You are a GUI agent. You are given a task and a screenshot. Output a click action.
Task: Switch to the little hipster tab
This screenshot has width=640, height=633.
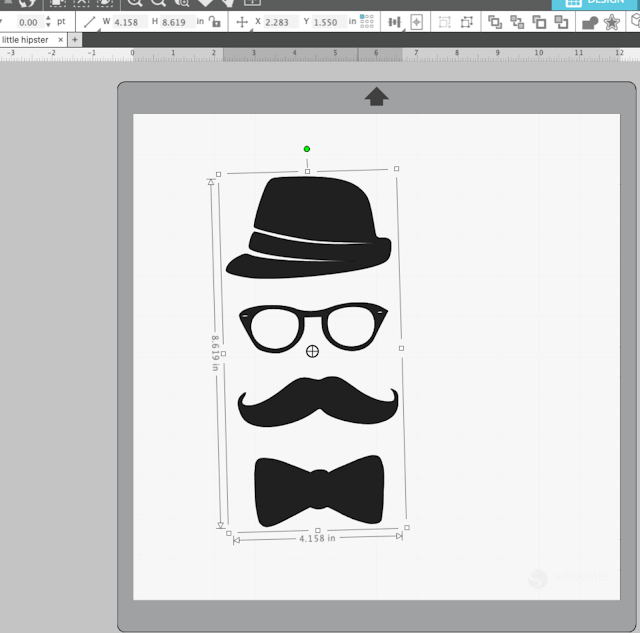25,40
